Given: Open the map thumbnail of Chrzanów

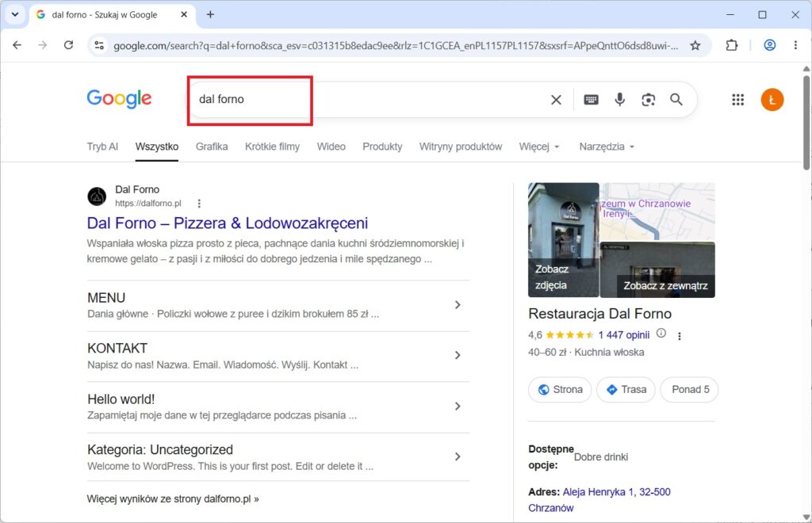Looking at the screenshot, I should [x=657, y=211].
